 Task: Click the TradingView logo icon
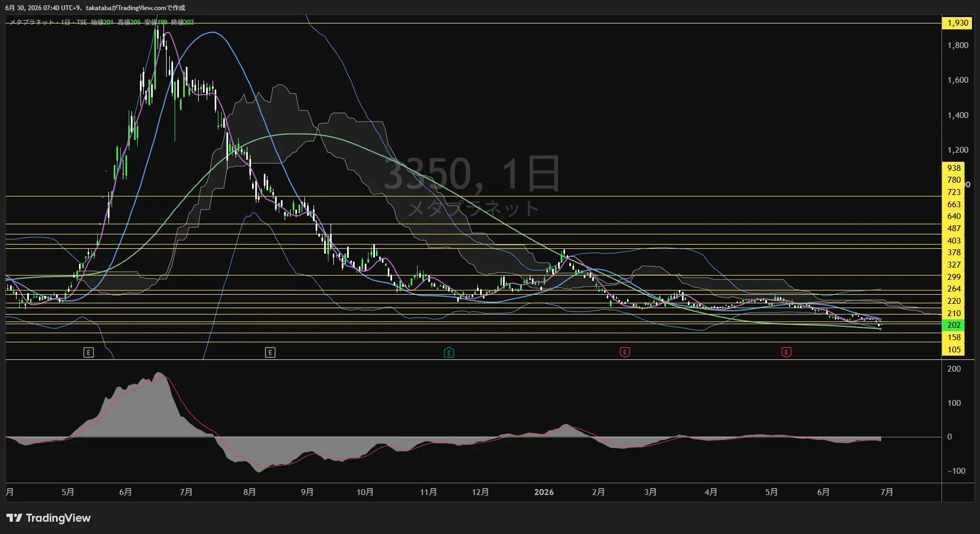(14, 518)
